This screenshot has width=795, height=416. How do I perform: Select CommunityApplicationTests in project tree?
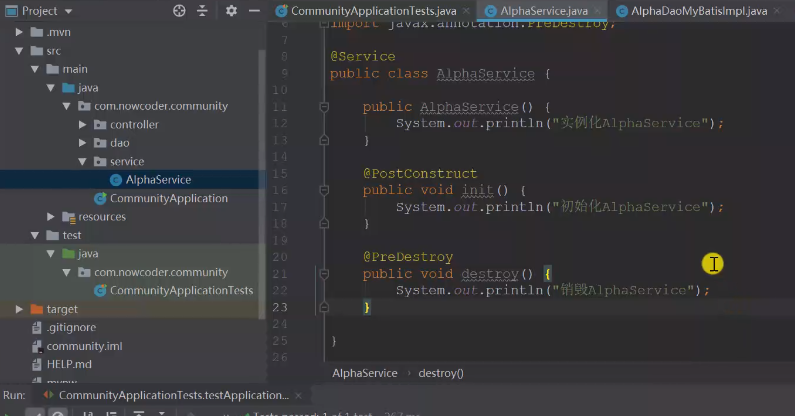pos(182,290)
